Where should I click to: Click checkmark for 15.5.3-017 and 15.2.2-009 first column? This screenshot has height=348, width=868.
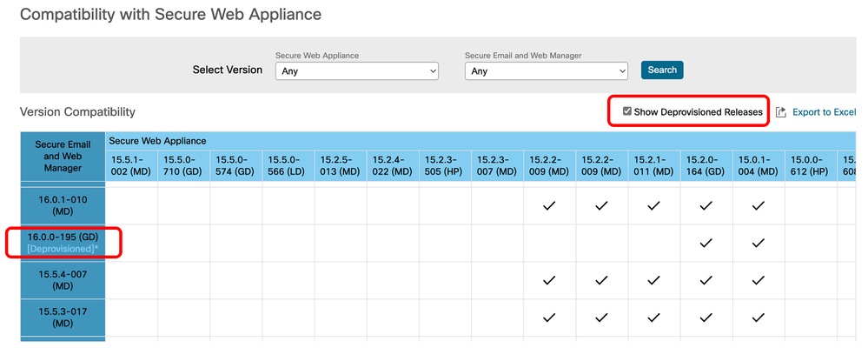click(549, 318)
